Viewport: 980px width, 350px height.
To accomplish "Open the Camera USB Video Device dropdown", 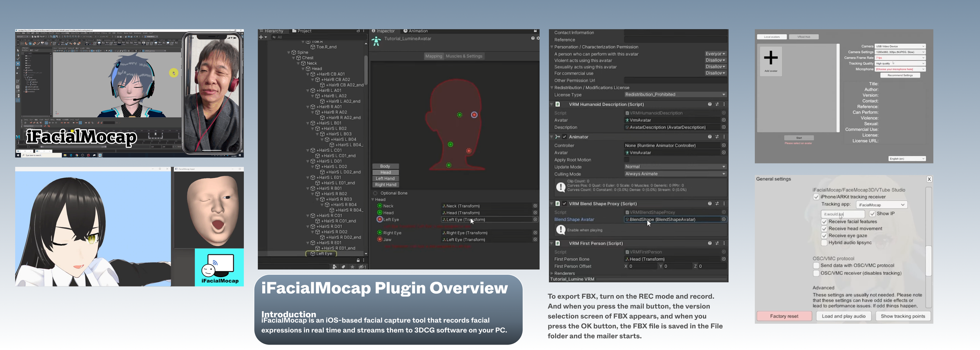I will click(900, 46).
